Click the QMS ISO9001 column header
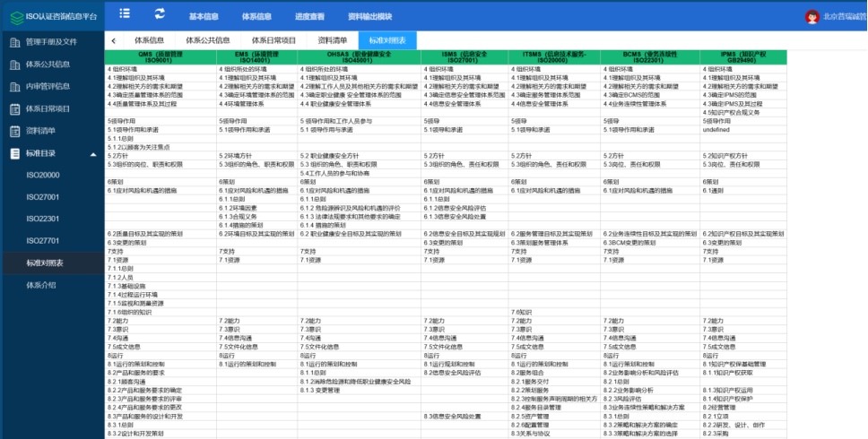This screenshot has height=439, width=868. tap(161, 57)
